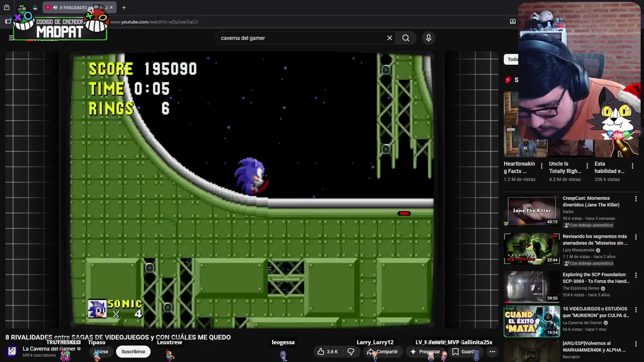Click Con doblaje automático badge under CreepCast
644x362 pixels.
pyautogui.click(x=588, y=225)
